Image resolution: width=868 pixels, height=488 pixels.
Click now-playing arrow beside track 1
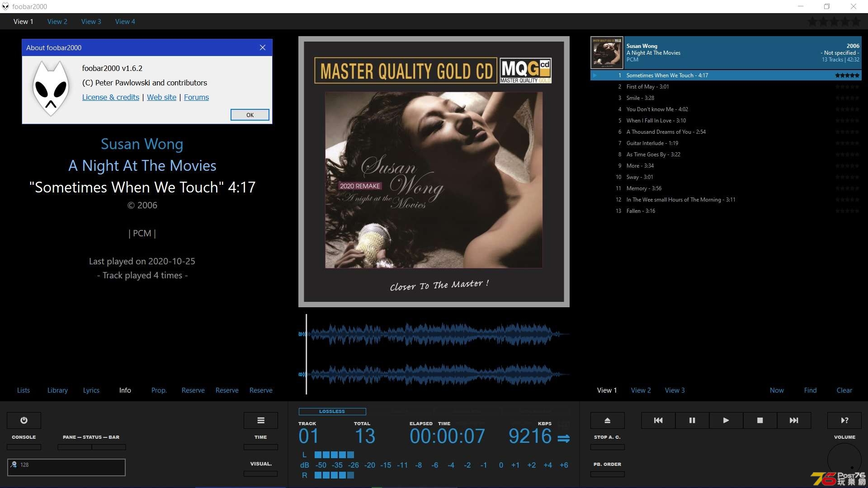coord(595,75)
